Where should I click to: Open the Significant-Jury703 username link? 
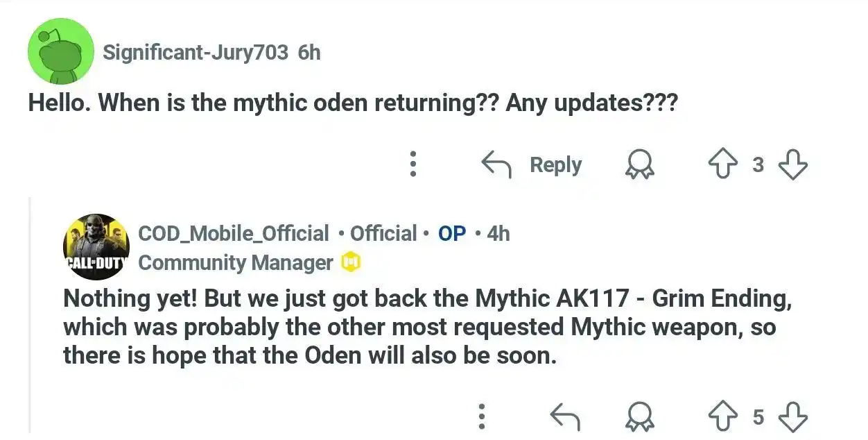196,52
